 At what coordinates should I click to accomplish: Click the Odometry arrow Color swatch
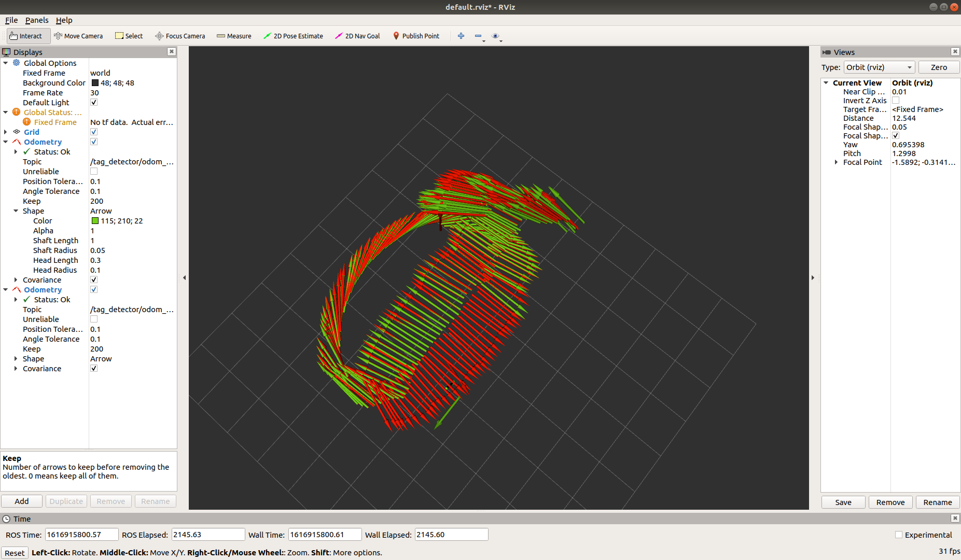(95, 220)
